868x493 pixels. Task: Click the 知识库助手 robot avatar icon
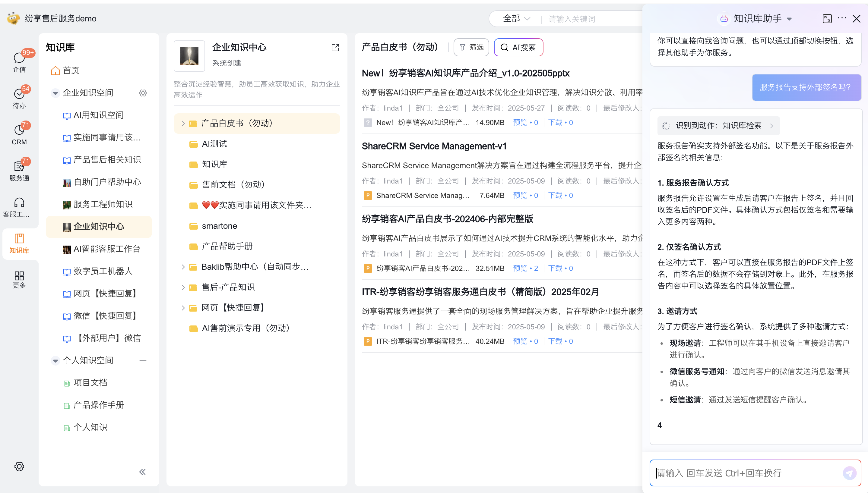click(x=724, y=19)
